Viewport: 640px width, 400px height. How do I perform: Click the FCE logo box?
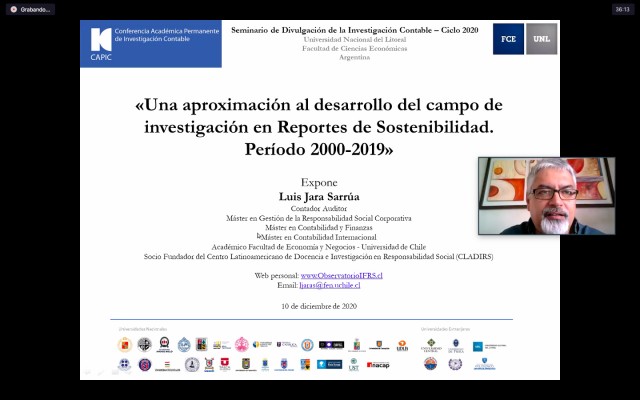(508, 39)
